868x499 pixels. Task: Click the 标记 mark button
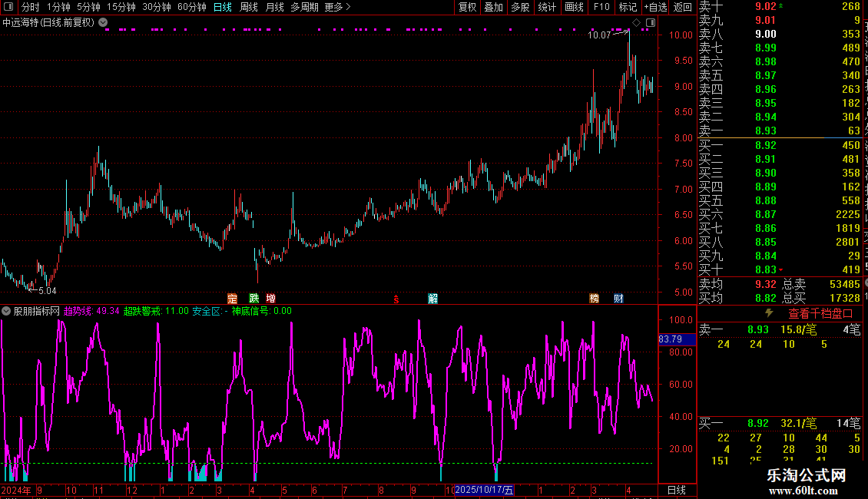pos(628,7)
